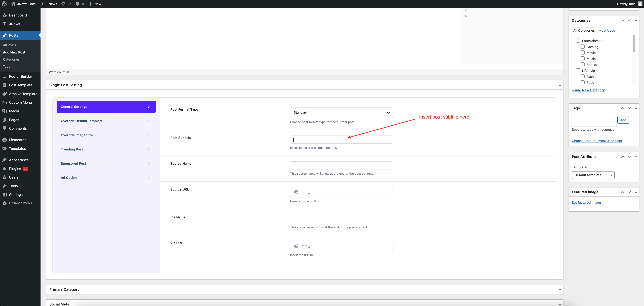Click the WordPress logo icon
The height and width of the screenshot is (306, 644).
click(4, 4)
